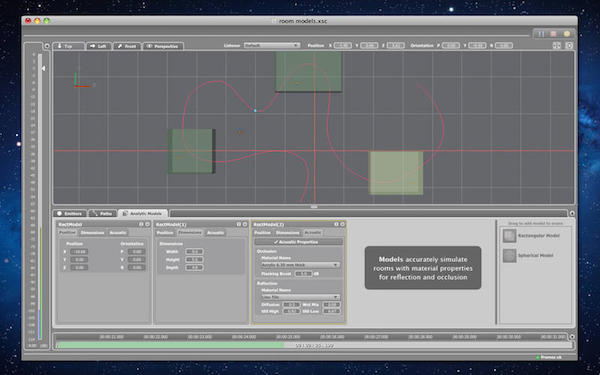Viewport: 600px width, 375px height.
Task: Toggle the pause icon on RectModel(1) panel
Action: point(239,224)
